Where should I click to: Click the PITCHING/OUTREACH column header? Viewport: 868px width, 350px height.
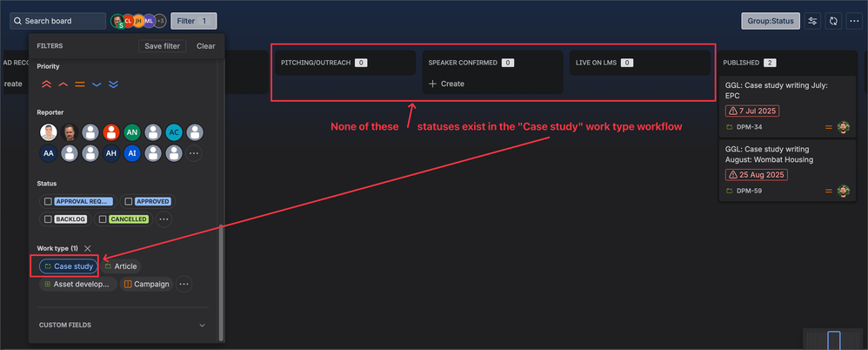316,63
